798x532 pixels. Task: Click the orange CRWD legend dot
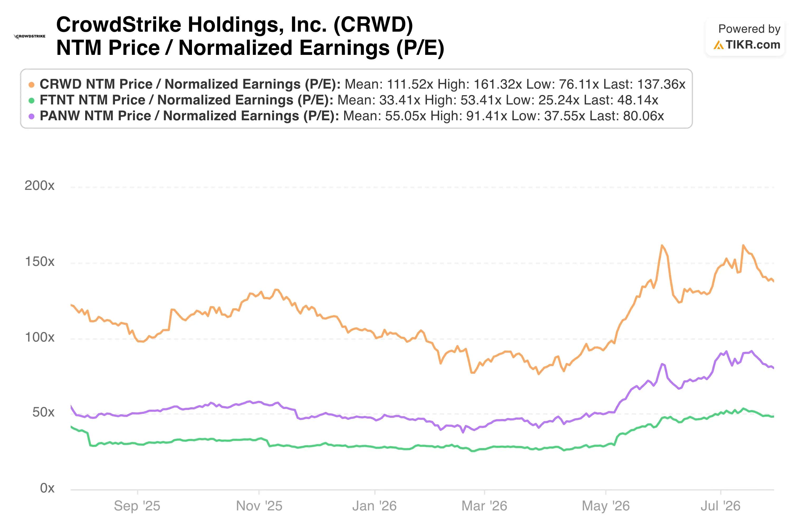point(32,84)
